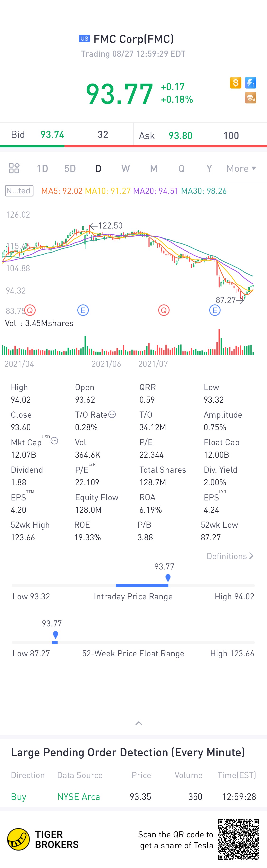Image resolution: width=267 pixels, height=868 pixels.
Task: Tap the most recent blue E earnings marker
Action: pyautogui.click(x=215, y=310)
